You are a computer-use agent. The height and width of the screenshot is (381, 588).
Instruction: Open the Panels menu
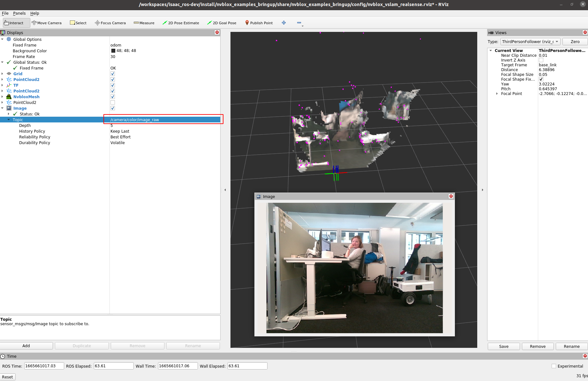click(19, 13)
